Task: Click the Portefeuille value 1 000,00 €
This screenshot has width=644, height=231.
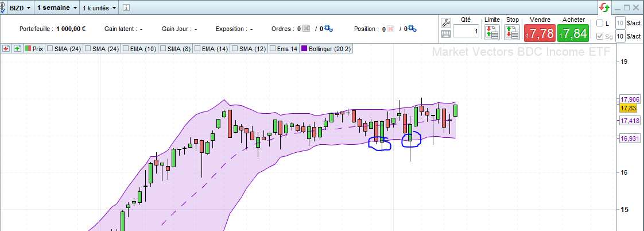Action: click(71, 29)
